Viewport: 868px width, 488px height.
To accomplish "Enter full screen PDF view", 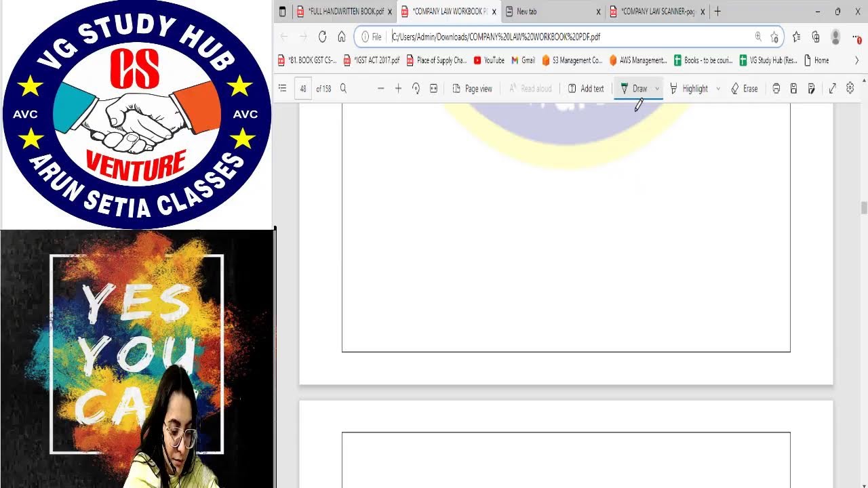I will 832,89.
